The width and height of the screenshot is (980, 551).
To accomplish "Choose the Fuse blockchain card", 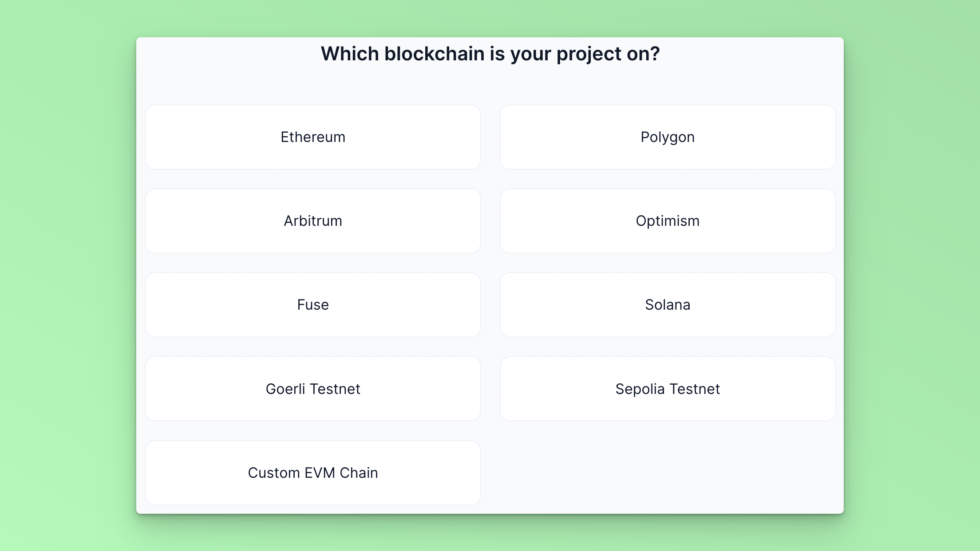I will 313,305.
